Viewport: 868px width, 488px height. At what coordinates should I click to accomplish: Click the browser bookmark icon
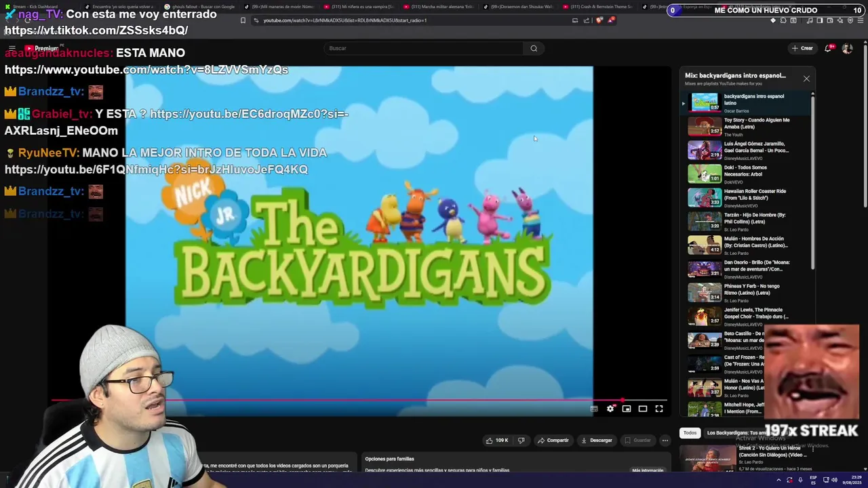tap(243, 20)
